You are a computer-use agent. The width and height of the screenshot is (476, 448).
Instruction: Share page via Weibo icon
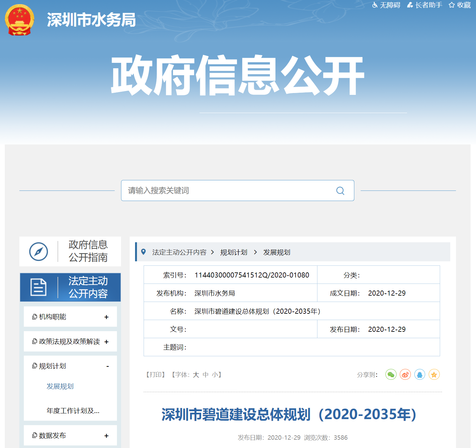coord(405,375)
